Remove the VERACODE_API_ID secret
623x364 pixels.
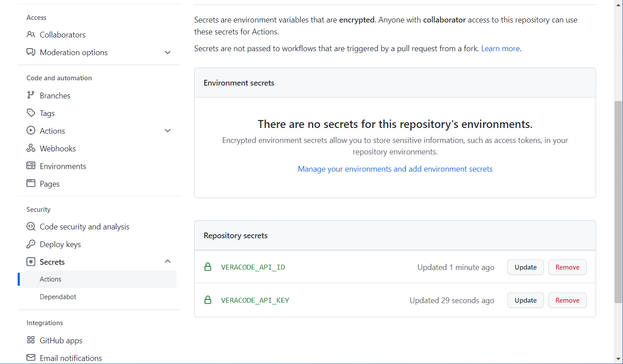pyautogui.click(x=567, y=267)
